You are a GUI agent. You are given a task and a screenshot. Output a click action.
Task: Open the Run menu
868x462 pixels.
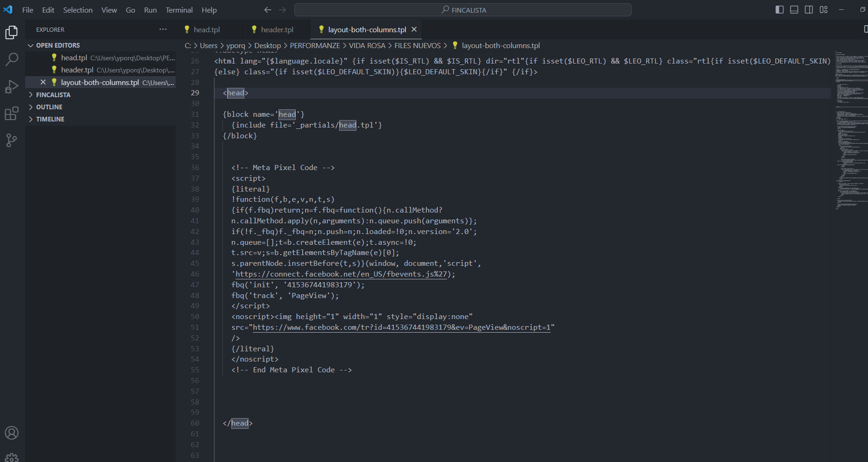[150, 10]
